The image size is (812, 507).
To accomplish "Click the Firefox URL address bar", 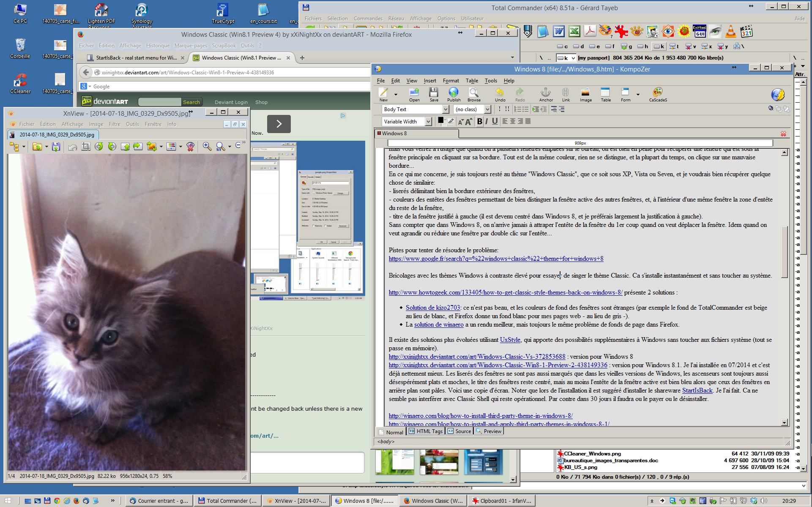I will click(x=230, y=72).
